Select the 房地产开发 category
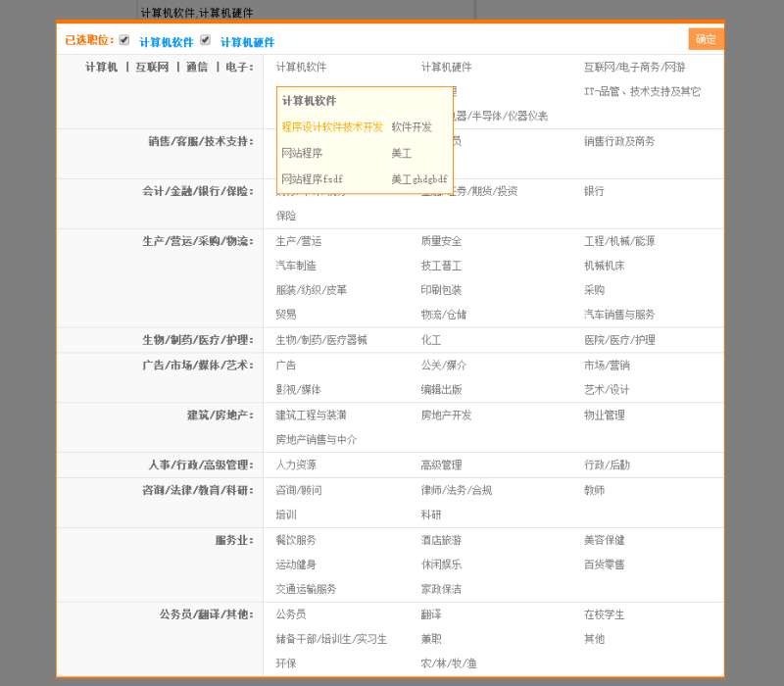Image resolution: width=784 pixels, height=686 pixels. pos(446,416)
